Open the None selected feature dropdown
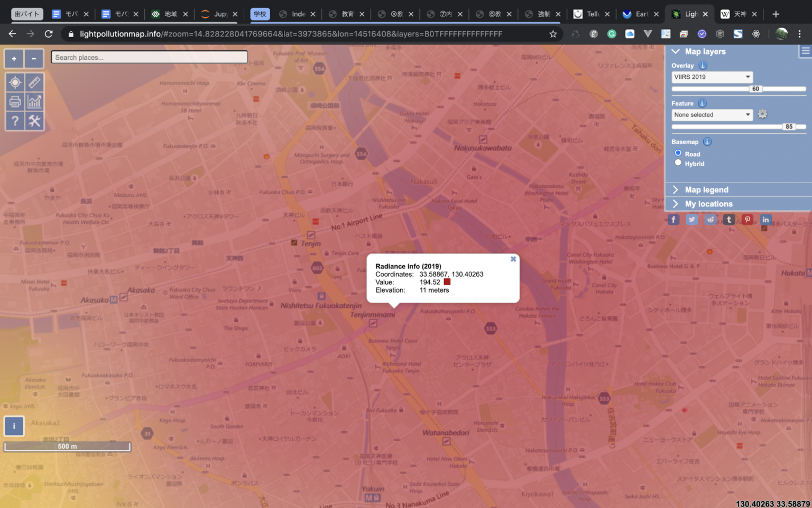 [712, 115]
